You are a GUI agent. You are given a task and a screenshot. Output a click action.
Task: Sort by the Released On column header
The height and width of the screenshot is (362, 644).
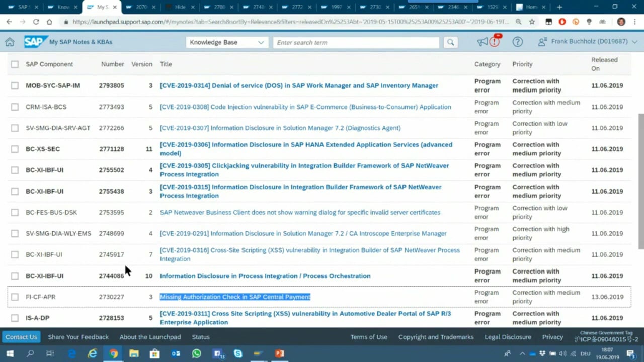(604, 64)
